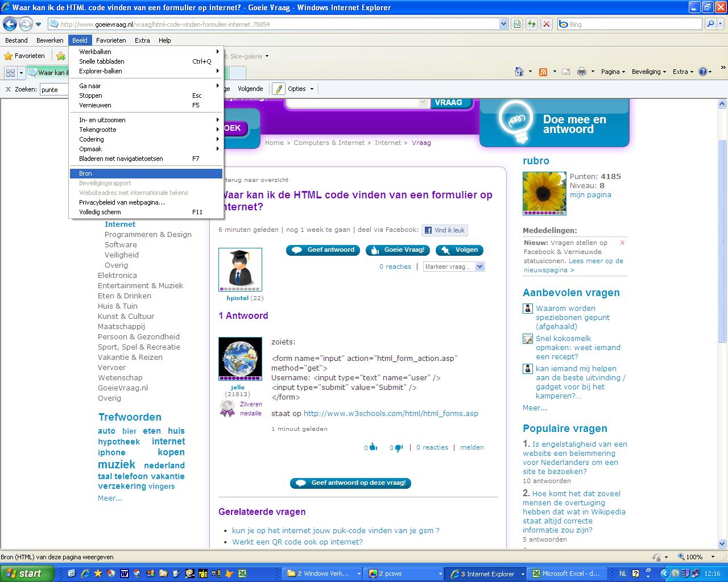Open the 'Markeer vraag...' dropdown
This screenshot has width=728, height=582.
click(453, 267)
